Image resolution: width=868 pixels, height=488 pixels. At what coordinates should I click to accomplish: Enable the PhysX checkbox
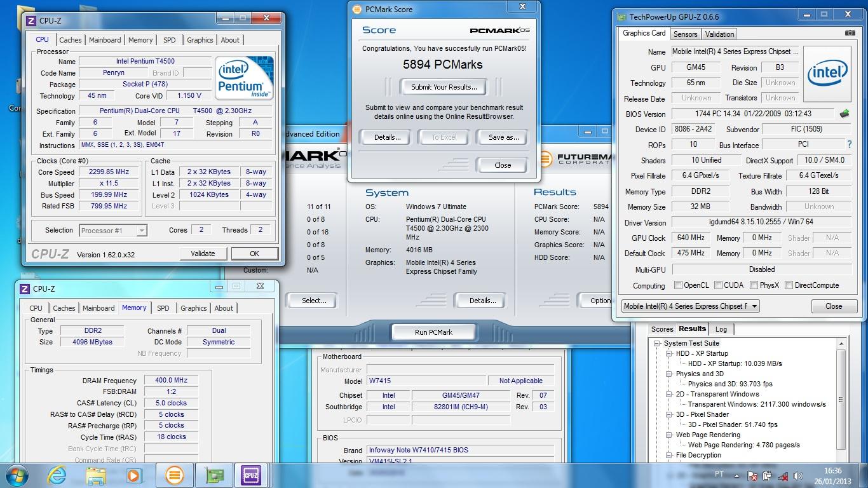tap(754, 285)
